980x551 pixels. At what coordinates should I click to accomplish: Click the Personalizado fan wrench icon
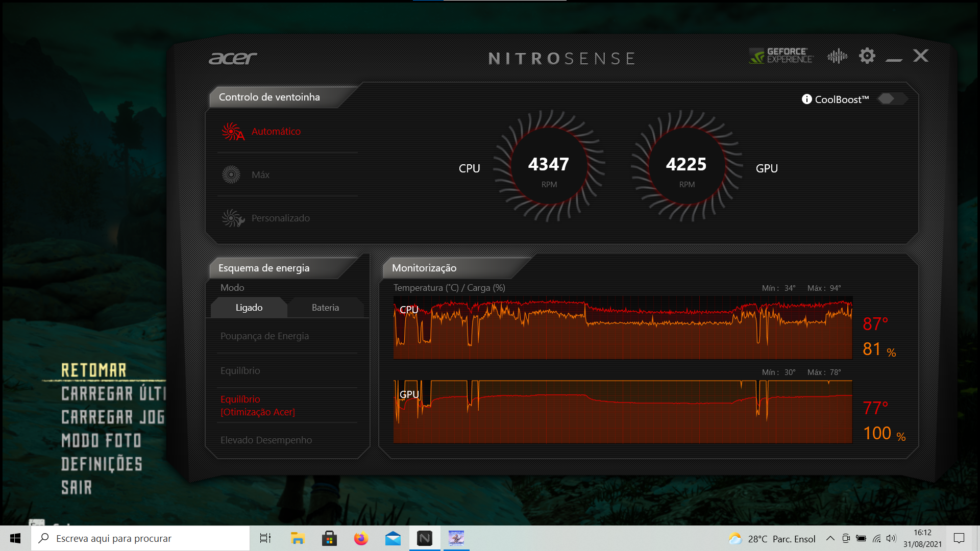(233, 218)
